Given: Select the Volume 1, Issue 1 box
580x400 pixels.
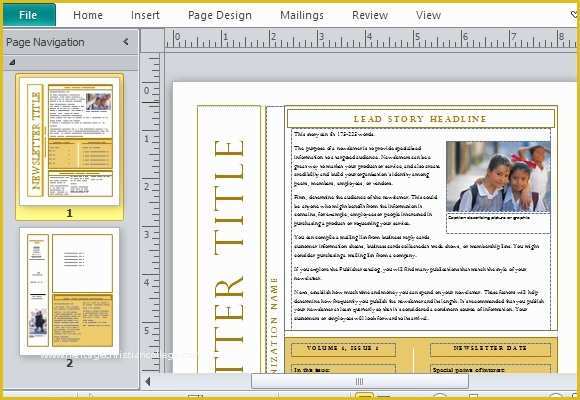Looking at the screenshot, I should tap(343, 349).
